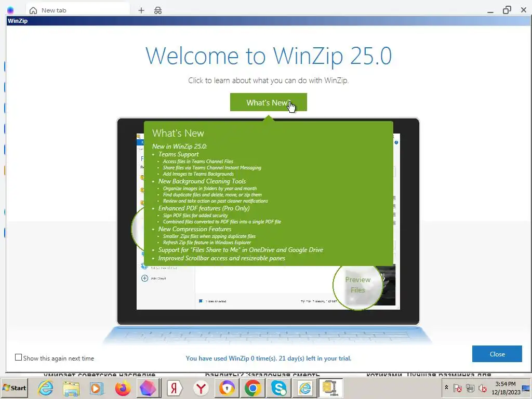Open Action Center flag tray icon
The height and width of the screenshot is (399, 532).
tap(457, 388)
